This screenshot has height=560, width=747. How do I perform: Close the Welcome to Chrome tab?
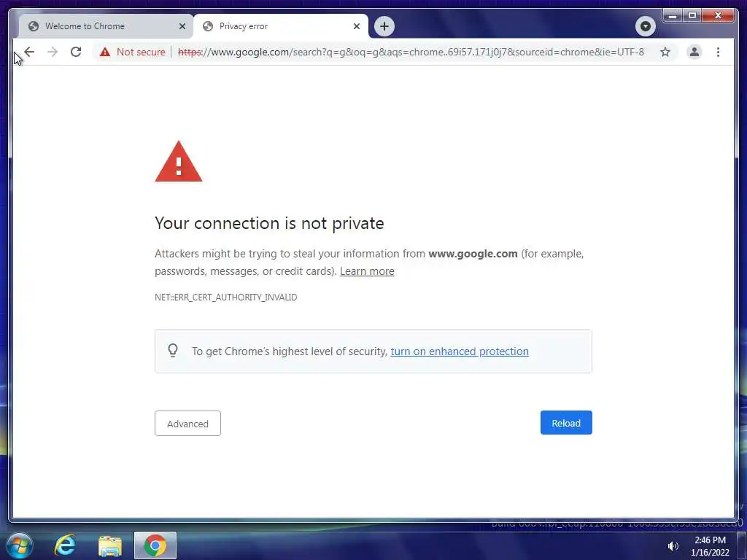tap(182, 26)
